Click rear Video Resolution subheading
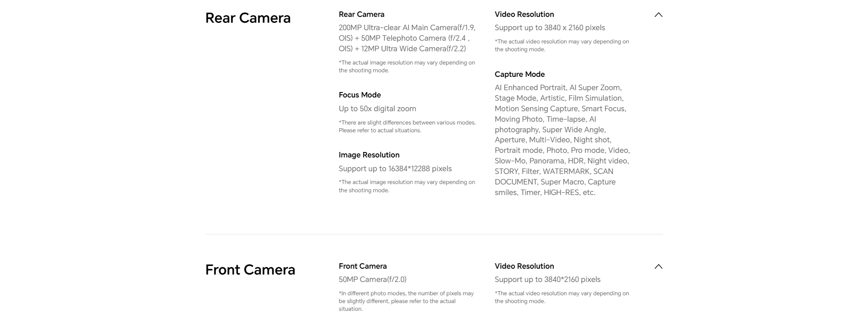This screenshot has height=315, width=868. 524,14
